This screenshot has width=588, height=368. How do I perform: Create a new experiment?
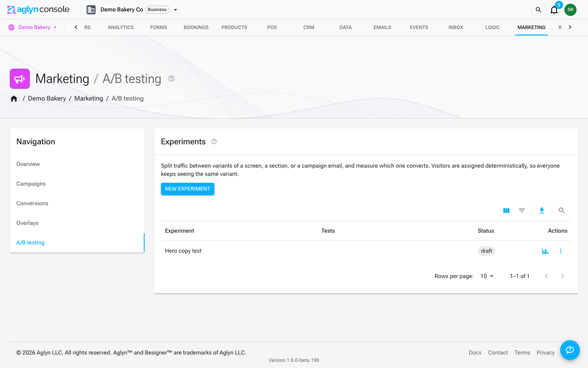pyautogui.click(x=187, y=189)
